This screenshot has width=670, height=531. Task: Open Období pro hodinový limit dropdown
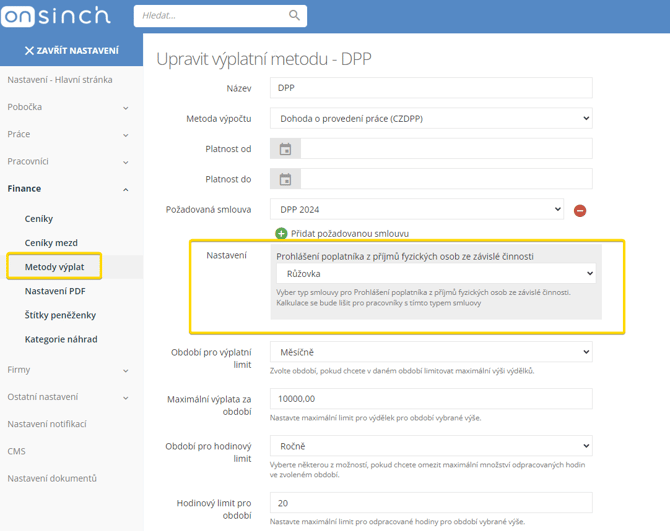431,447
